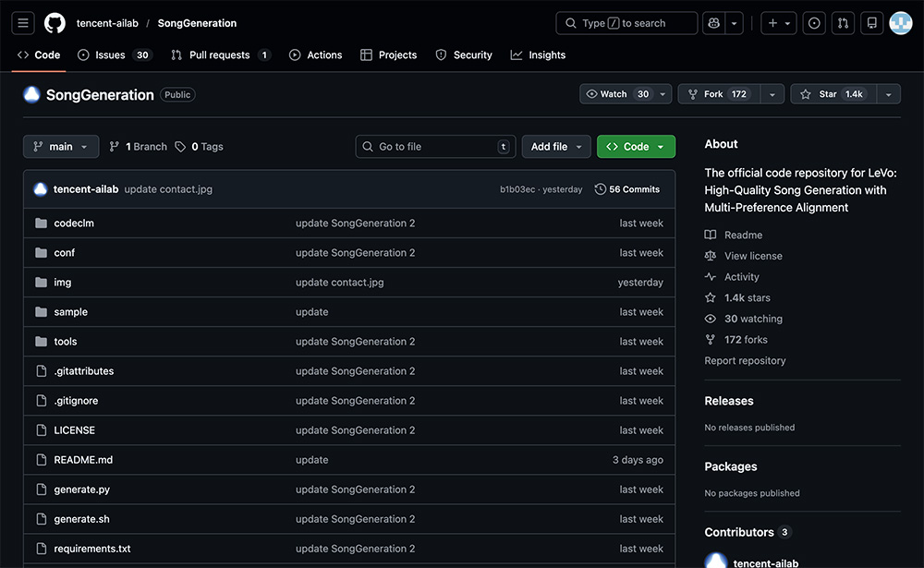This screenshot has height=568, width=924.
Task: Click the file icon beside LICENSE
Action: pos(42,430)
